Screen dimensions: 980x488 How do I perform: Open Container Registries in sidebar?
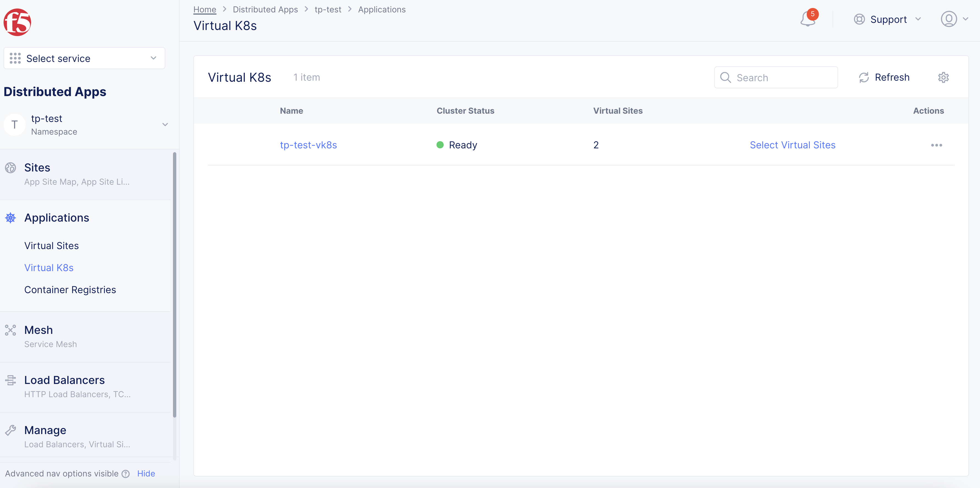click(70, 290)
